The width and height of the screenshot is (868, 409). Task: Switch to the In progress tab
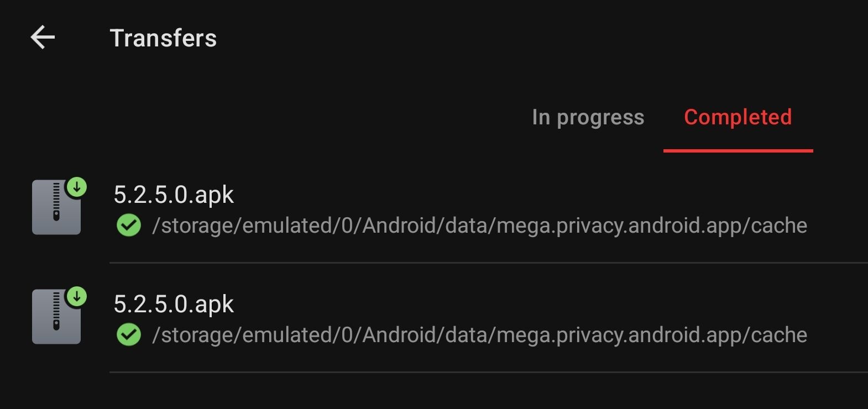[x=588, y=117]
